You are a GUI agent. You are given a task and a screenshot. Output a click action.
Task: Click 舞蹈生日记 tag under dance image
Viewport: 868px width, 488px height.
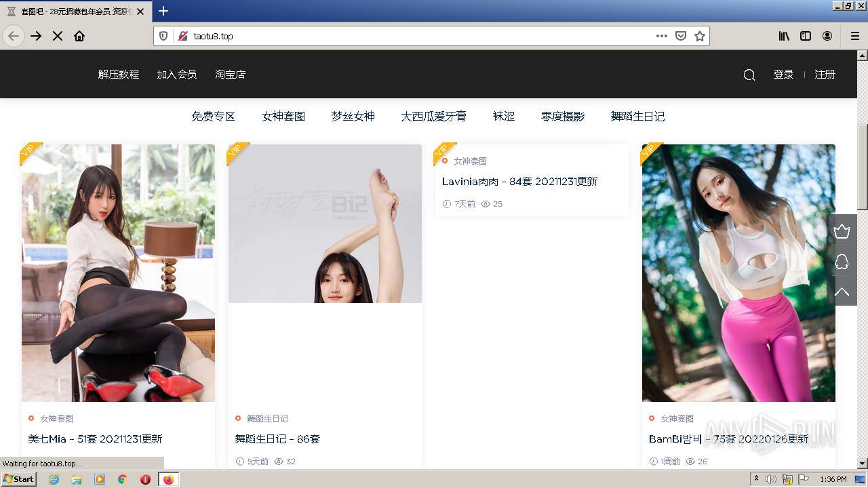(x=267, y=419)
